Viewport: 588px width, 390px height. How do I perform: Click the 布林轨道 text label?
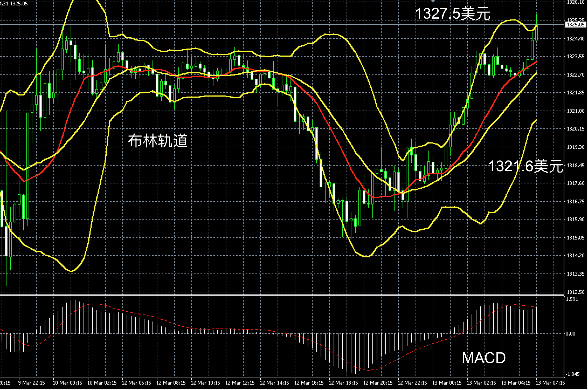tap(158, 141)
